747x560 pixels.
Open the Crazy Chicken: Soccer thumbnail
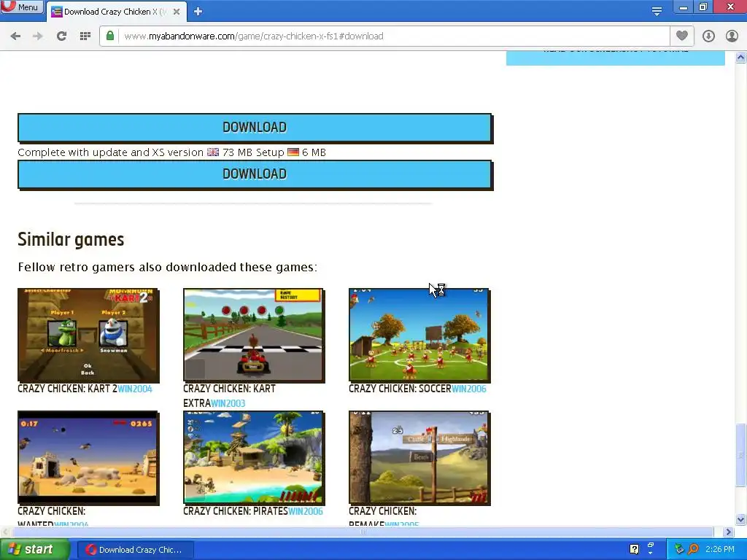(419, 335)
